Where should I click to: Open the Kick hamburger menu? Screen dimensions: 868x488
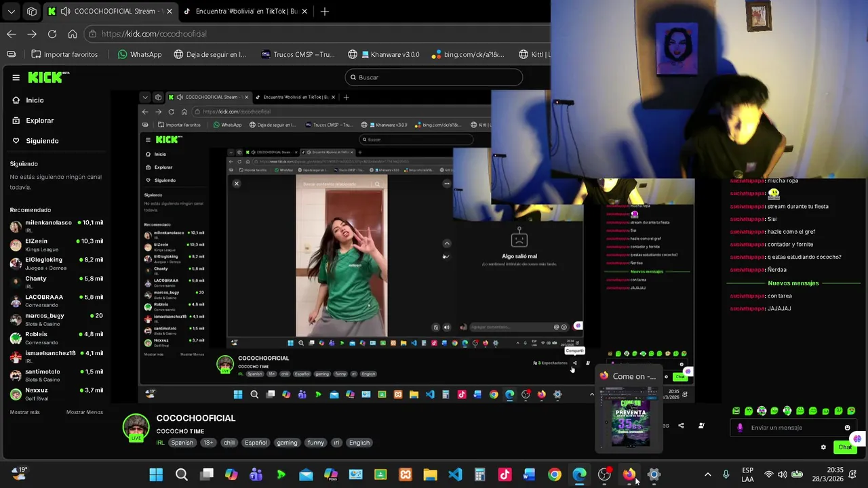[16, 77]
